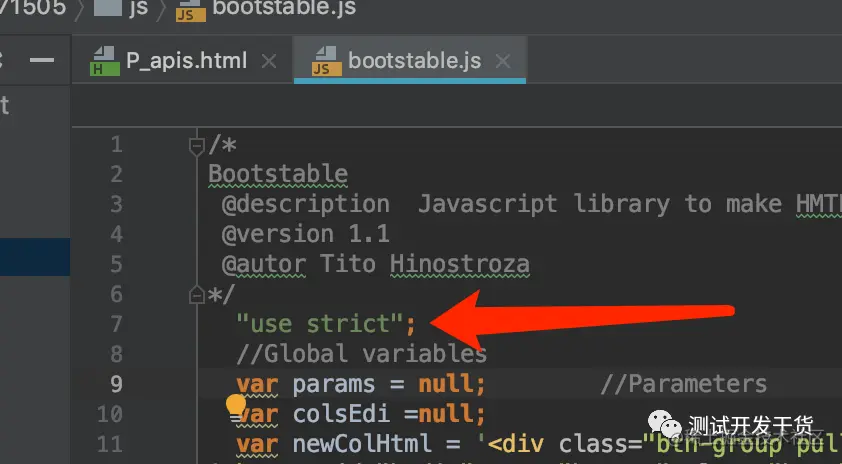This screenshot has width=842, height=464.
Task: Switch to the P_apis.html tab
Action: click(x=186, y=61)
